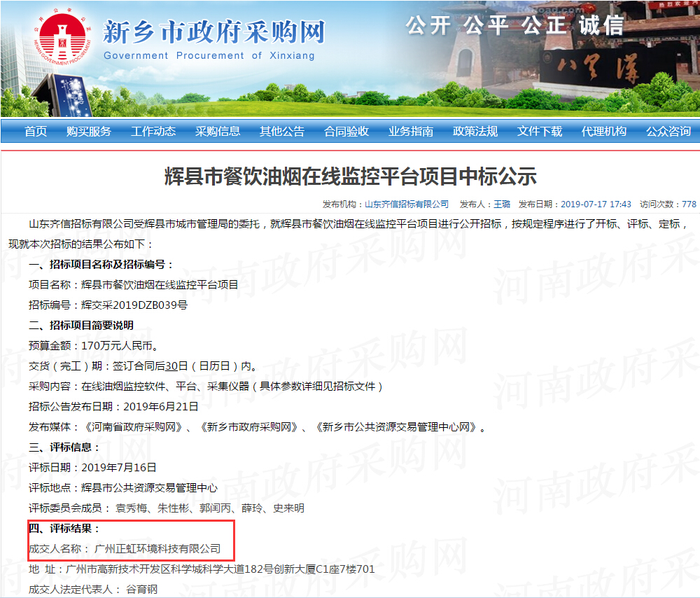Click the headline 辉县市餐饮油烟在线监控平台项目中标公示

pyautogui.click(x=351, y=176)
